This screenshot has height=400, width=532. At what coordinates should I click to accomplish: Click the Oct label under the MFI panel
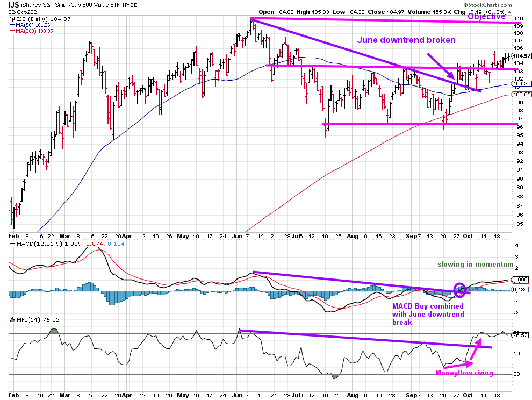click(x=468, y=395)
